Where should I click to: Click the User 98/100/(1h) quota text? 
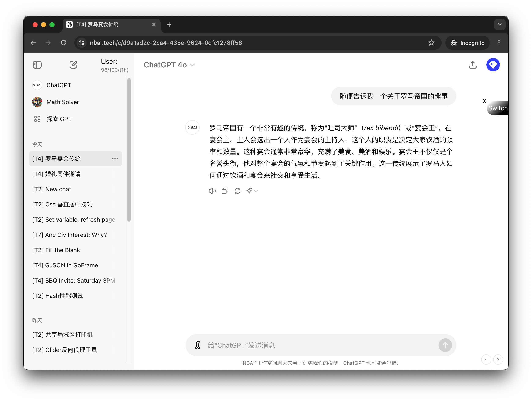[114, 65]
